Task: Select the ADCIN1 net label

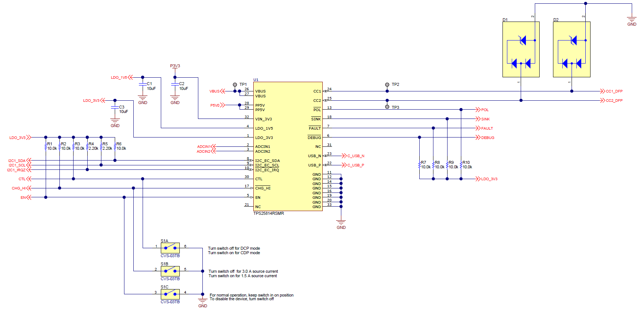Action: pyautogui.click(x=204, y=147)
